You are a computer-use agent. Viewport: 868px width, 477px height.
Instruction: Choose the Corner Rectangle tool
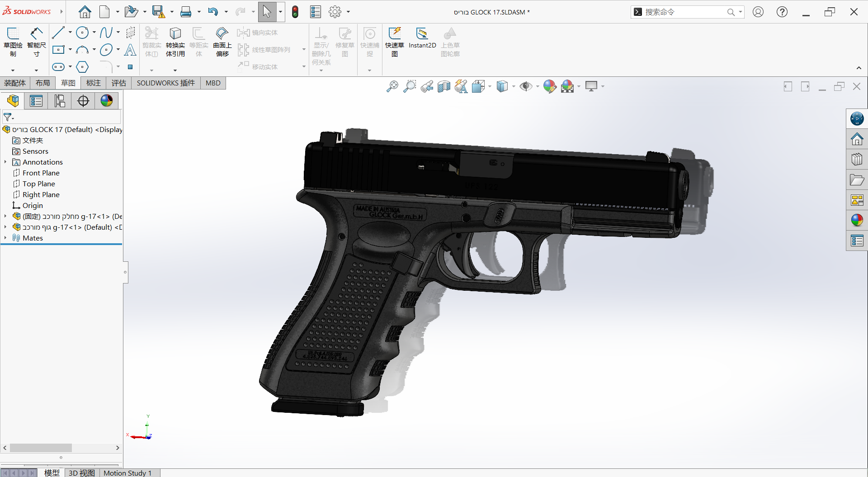[58, 50]
